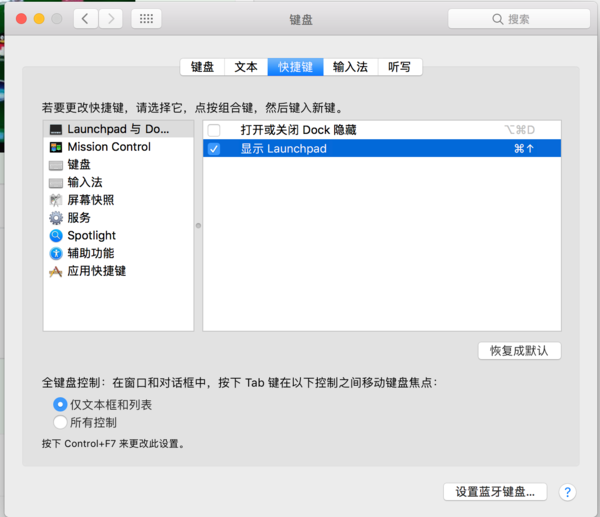Enable 打开或关闭 Dock 隐藏 checkbox
The image size is (600, 517).
tap(214, 130)
